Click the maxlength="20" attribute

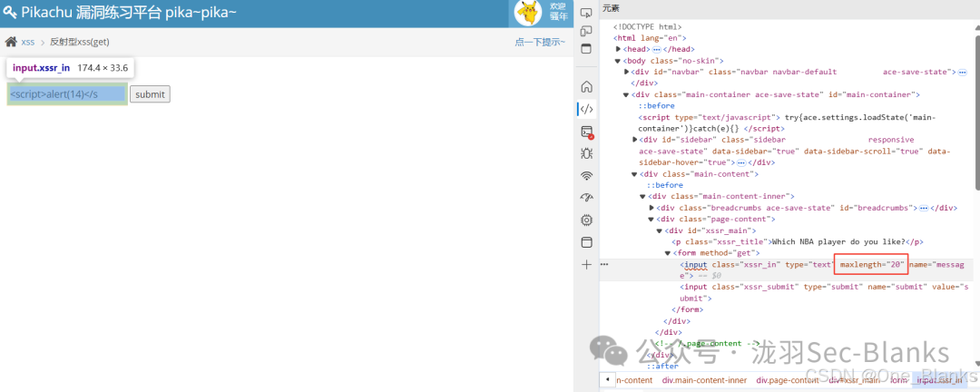pos(873,264)
